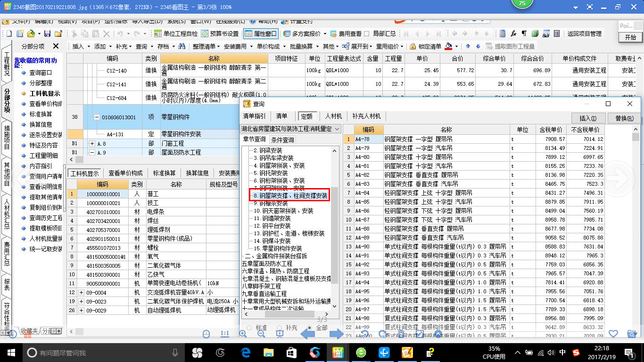Select the 标准 radio button

tap(249, 328)
